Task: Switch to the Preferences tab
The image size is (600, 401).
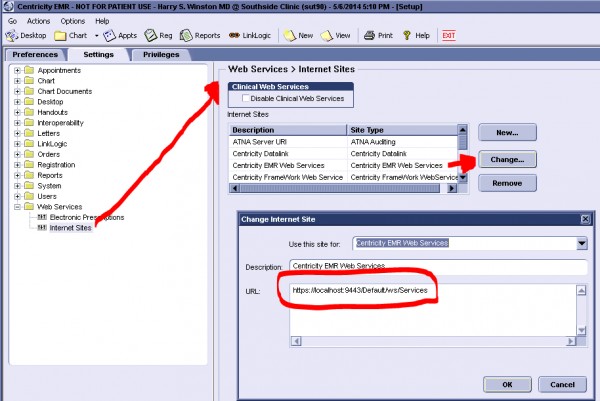Action: pos(35,54)
